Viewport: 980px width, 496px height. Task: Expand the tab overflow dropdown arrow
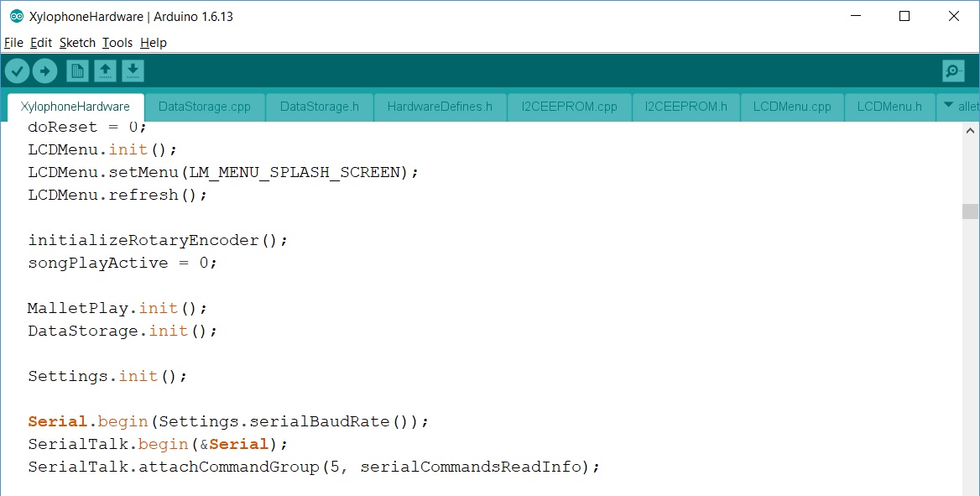[949, 106]
